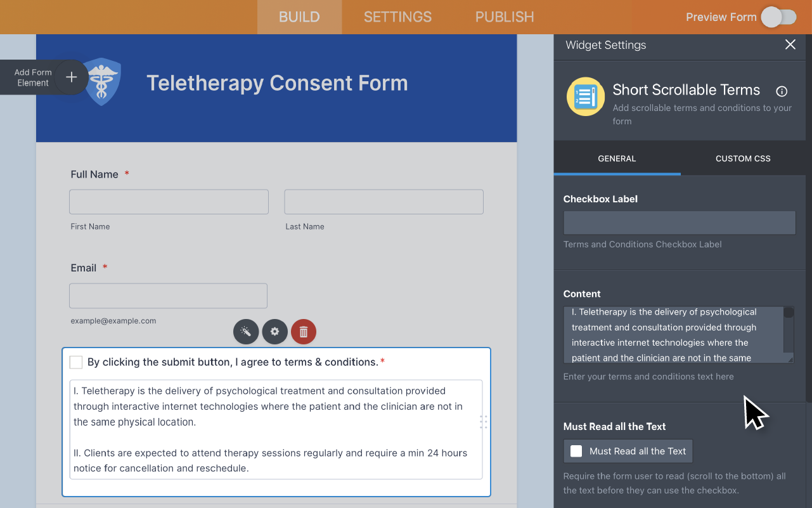Delete the terms widget using the trash icon
Image resolution: width=812 pixels, height=508 pixels.
(x=303, y=332)
